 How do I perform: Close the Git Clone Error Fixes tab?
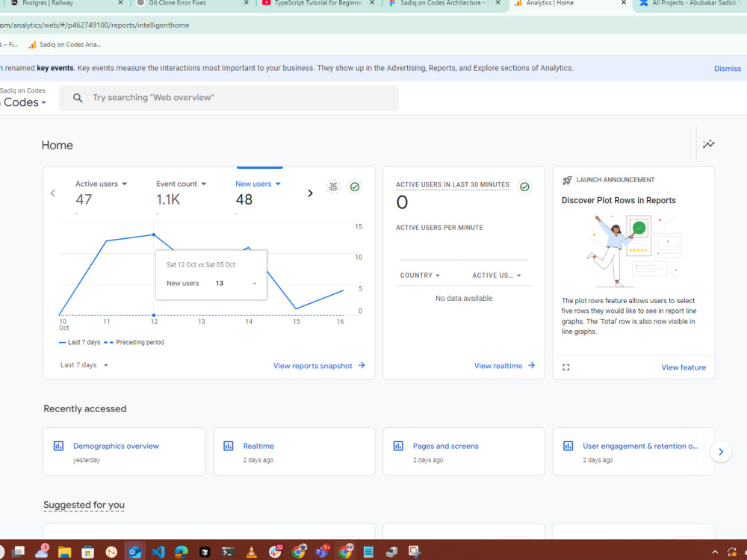pos(247,3)
